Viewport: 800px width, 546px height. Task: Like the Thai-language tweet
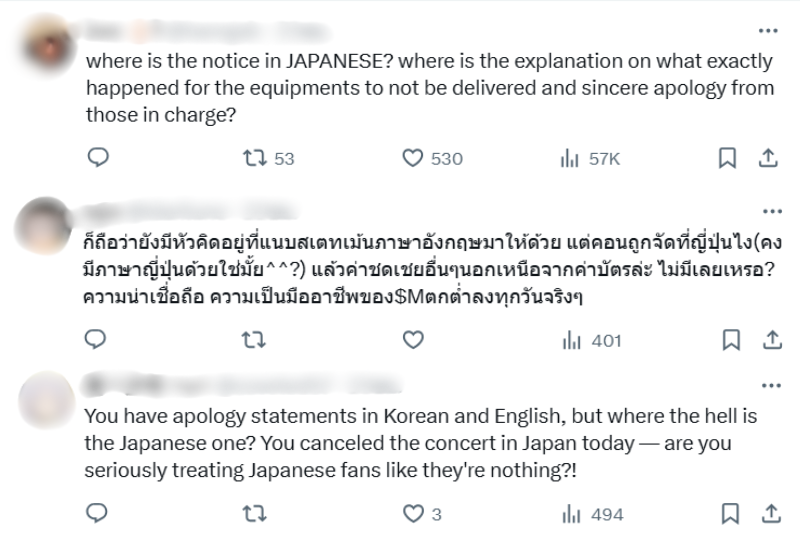pyautogui.click(x=413, y=340)
